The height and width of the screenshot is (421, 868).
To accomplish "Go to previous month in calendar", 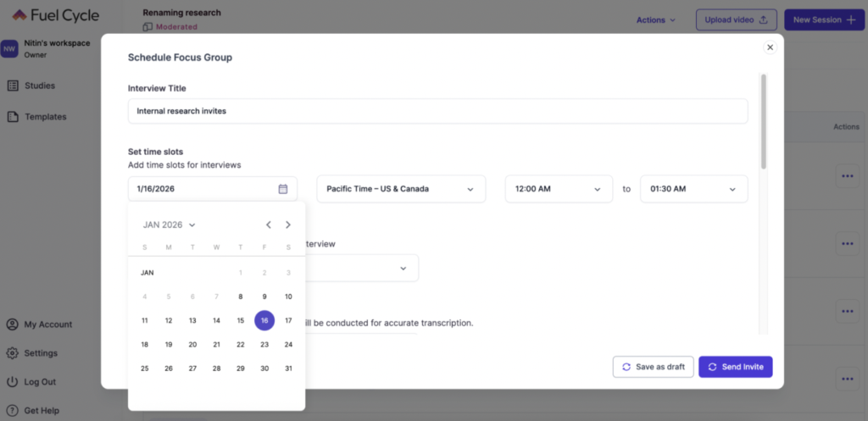I will point(269,224).
